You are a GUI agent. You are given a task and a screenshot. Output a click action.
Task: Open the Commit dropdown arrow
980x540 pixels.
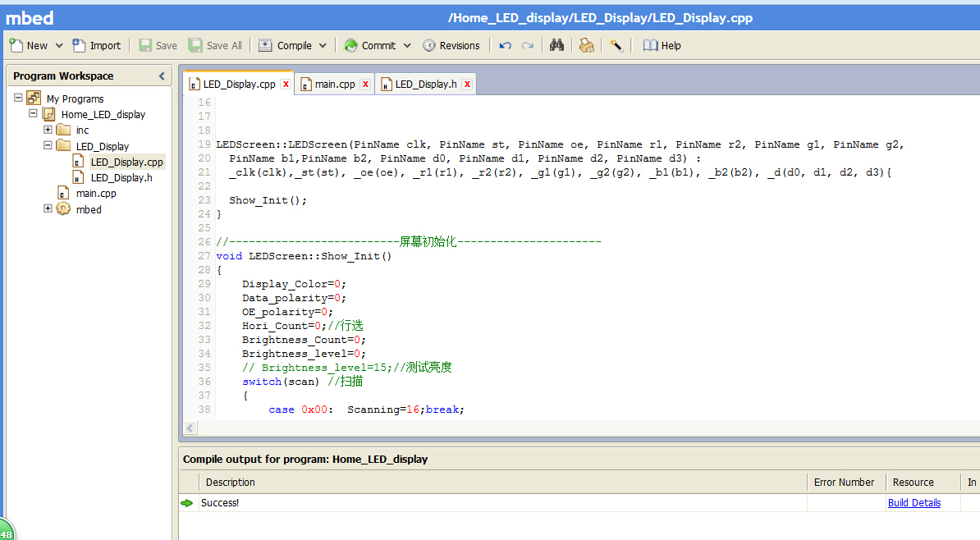pos(407,46)
